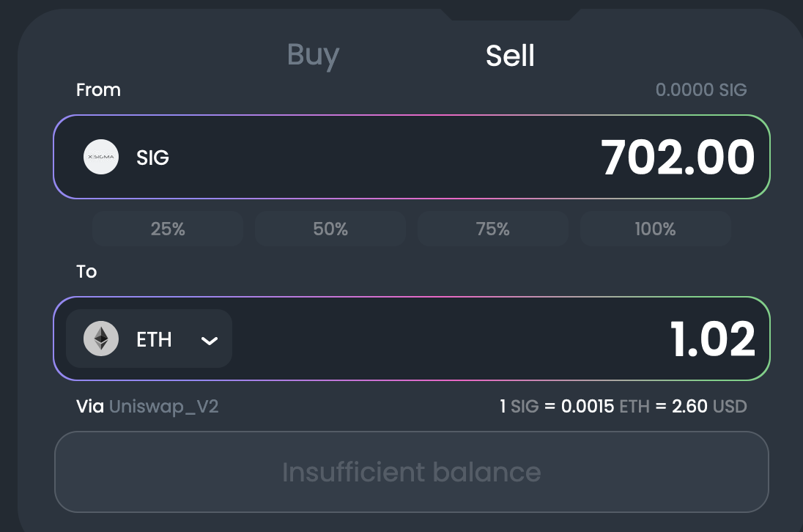The height and width of the screenshot is (532, 803).
Task: Open the Uniswap_V2 route link
Action: 163,406
